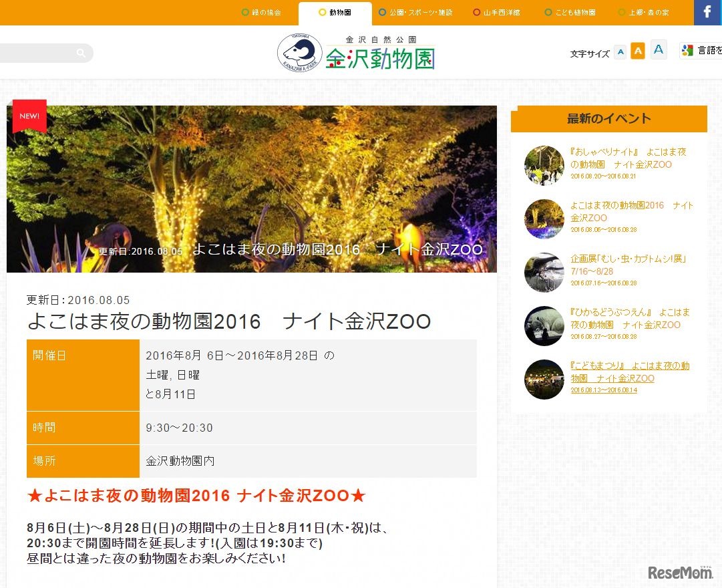Click the Facebook icon

click(x=708, y=13)
